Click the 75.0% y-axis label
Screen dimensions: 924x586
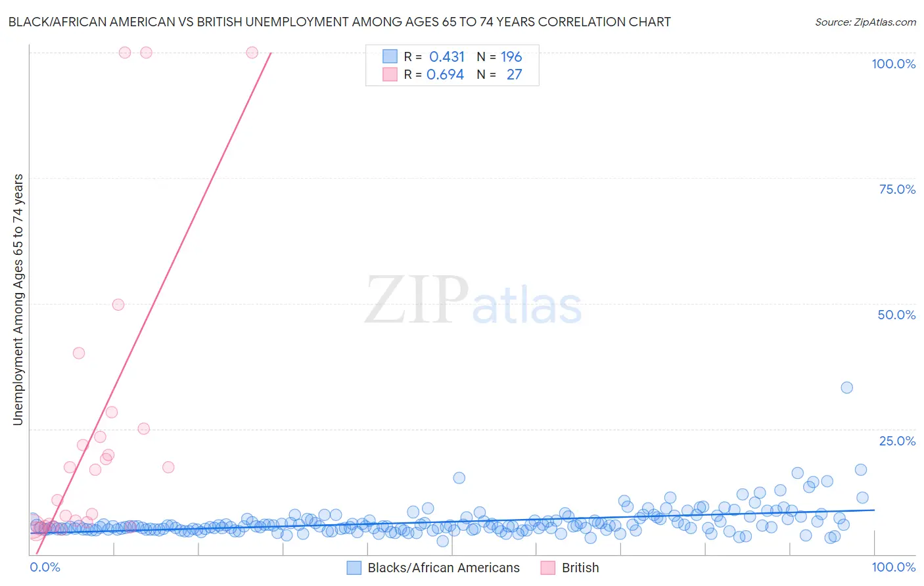tap(897, 189)
